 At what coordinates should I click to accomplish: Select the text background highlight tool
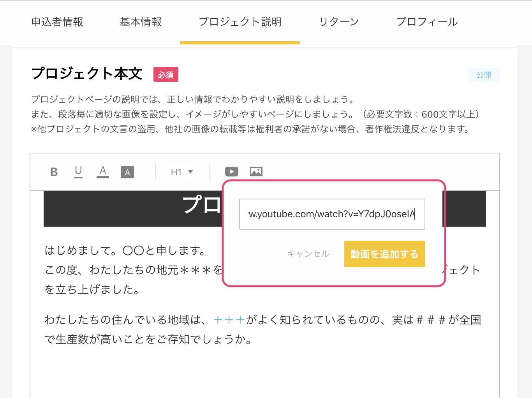(127, 172)
